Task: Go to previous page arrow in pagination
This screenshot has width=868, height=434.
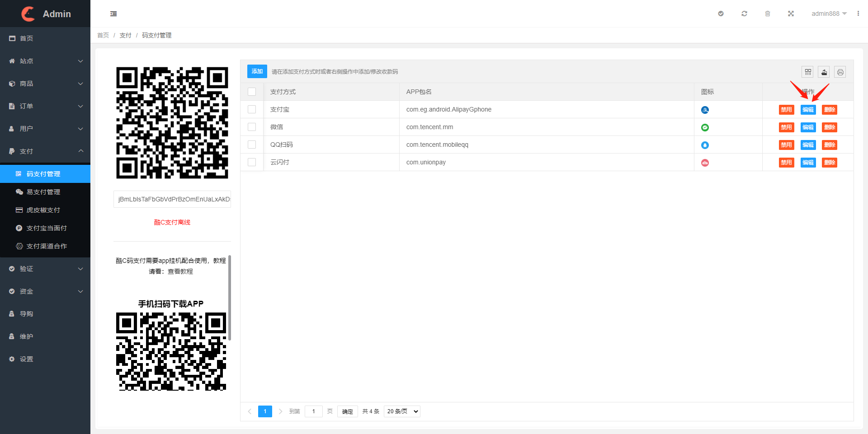Action: coord(250,411)
